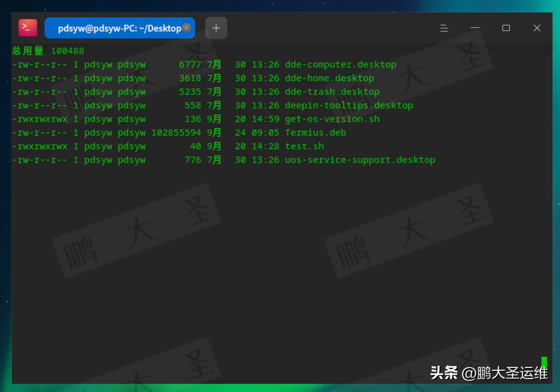Click the time 14:59 in get-os-version.sh row
The image size is (560, 392).
coord(265,119)
